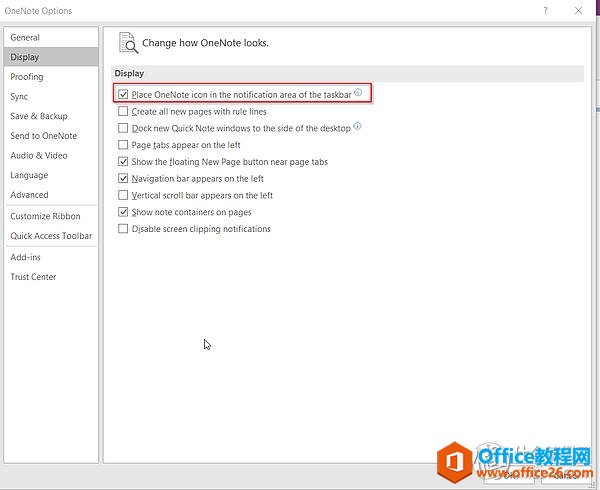Open Language options
Image resolution: width=600 pixels, height=490 pixels.
click(x=51, y=175)
